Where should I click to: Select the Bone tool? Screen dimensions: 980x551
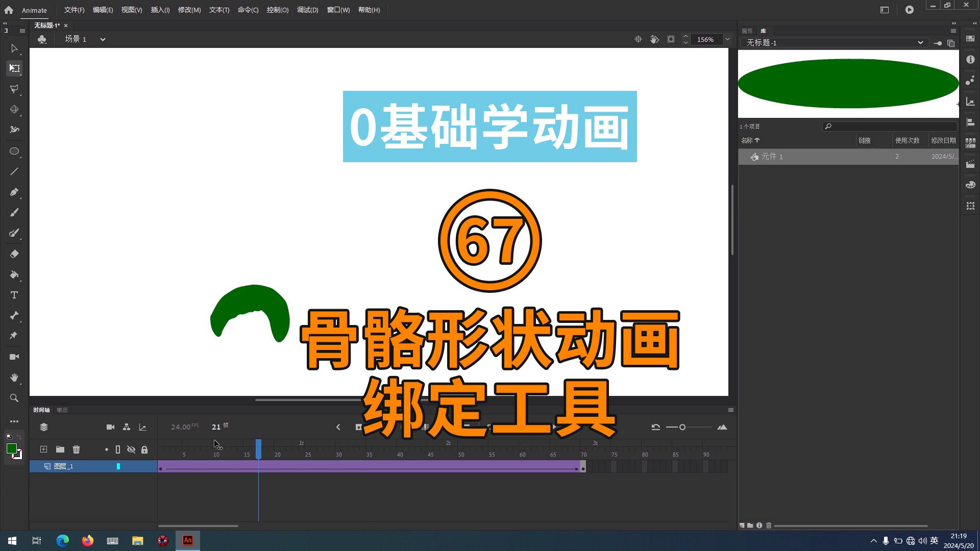tap(14, 315)
